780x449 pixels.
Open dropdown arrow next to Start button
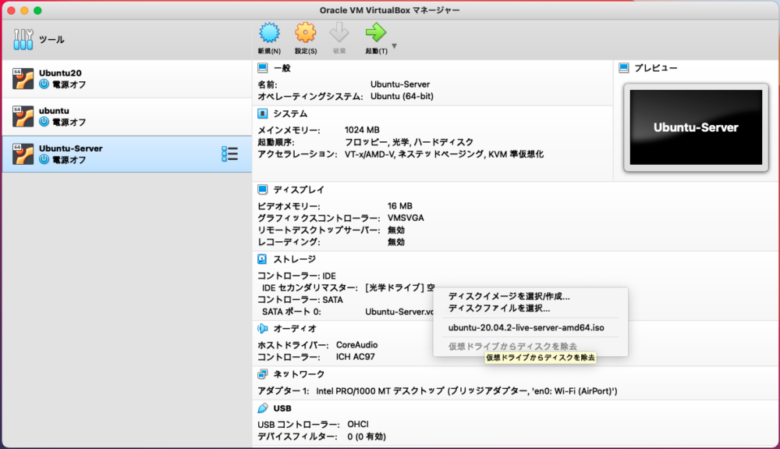click(x=394, y=46)
